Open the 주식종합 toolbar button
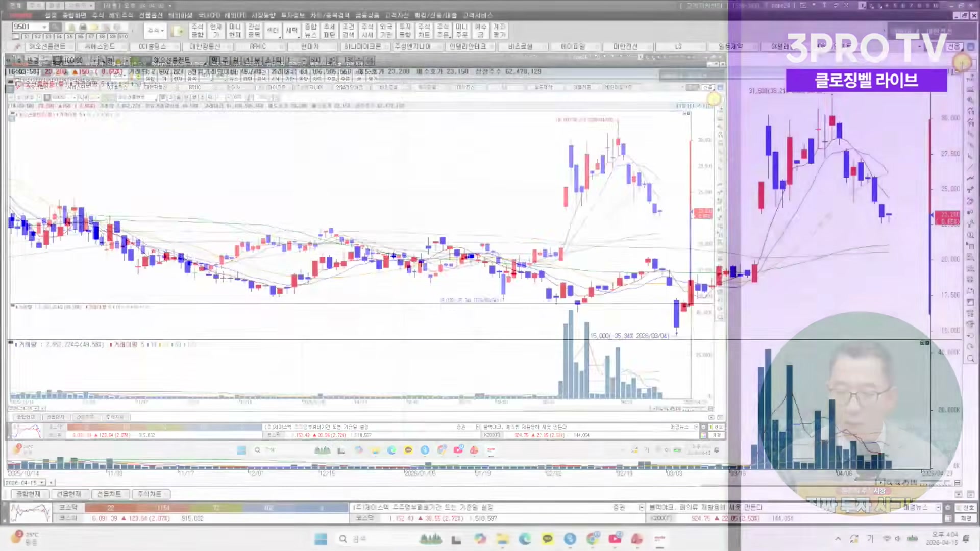 coord(197,31)
